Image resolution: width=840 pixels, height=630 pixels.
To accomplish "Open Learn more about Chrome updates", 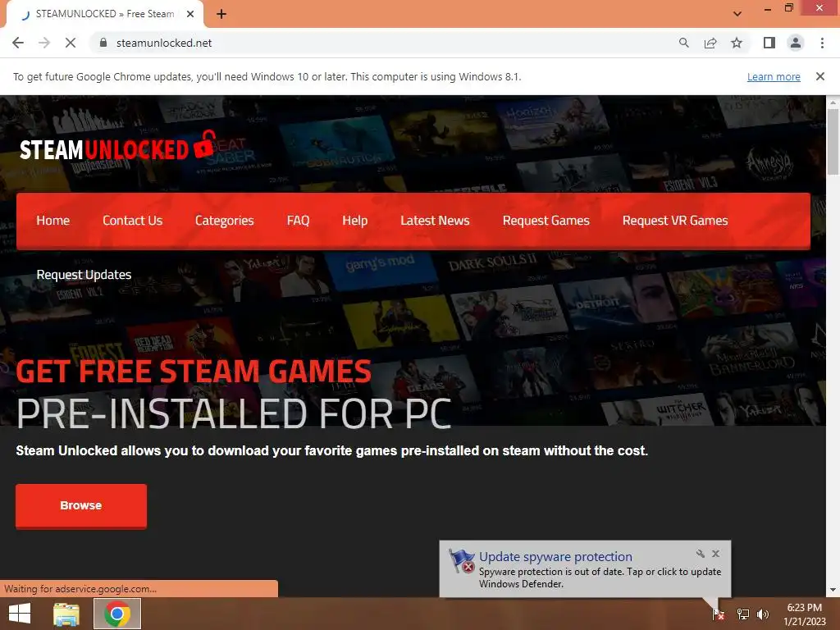I will pyautogui.click(x=774, y=76).
